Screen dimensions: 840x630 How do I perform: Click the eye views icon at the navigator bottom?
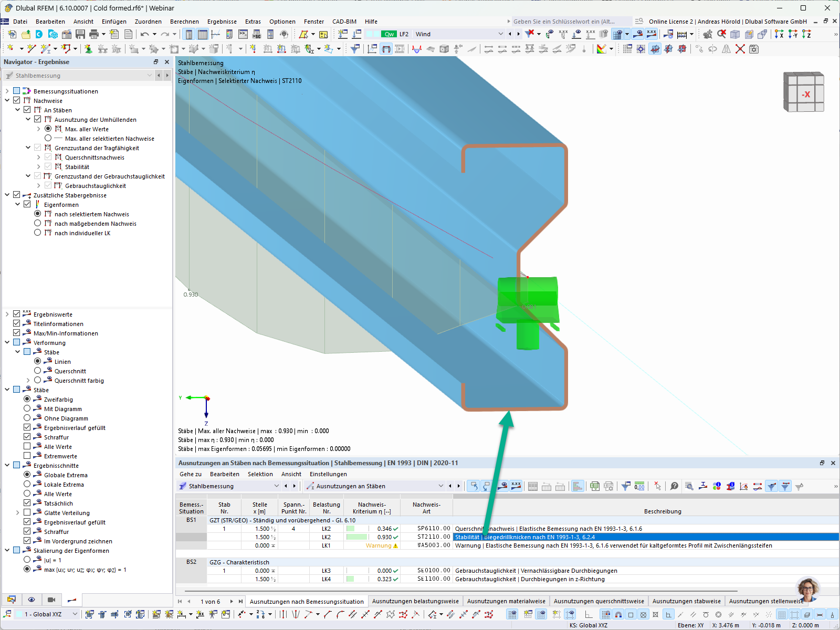click(31, 600)
